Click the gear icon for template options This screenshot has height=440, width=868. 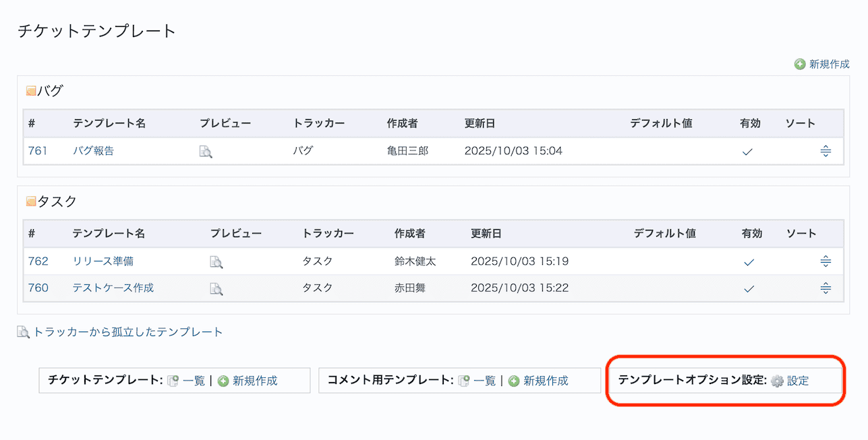tap(777, 381)
